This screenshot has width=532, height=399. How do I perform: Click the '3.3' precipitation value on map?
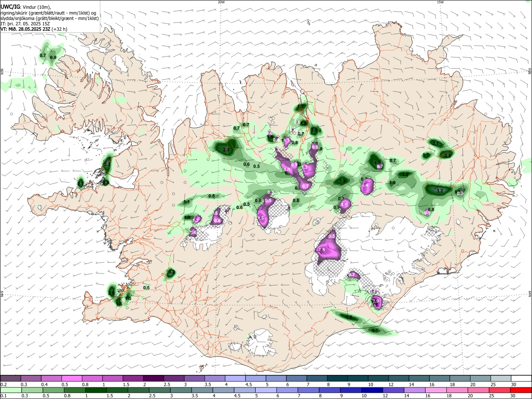coord(107,165)
